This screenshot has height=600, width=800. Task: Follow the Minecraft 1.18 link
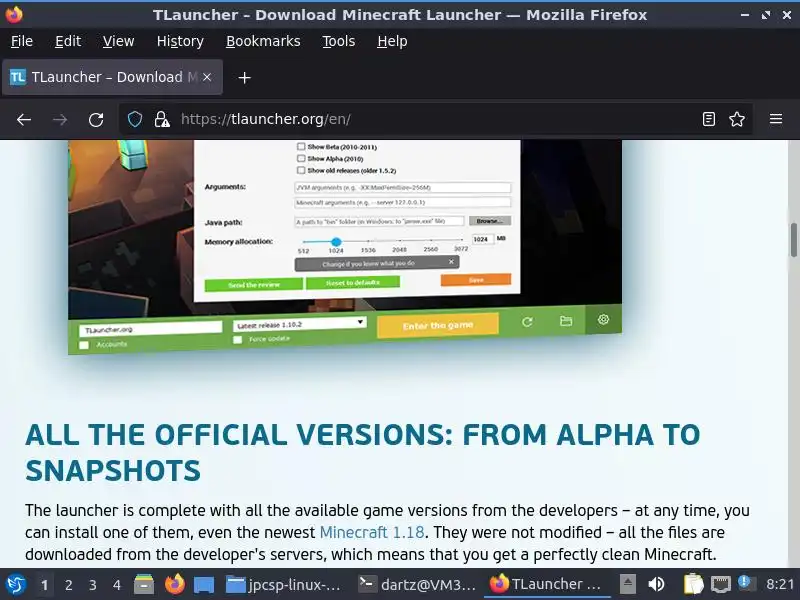tap(372, 532)
